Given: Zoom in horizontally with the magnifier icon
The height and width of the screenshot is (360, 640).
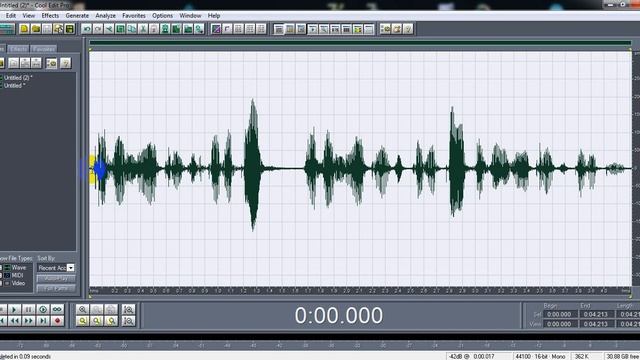Looking at the screenshot, I should point(82,309).
